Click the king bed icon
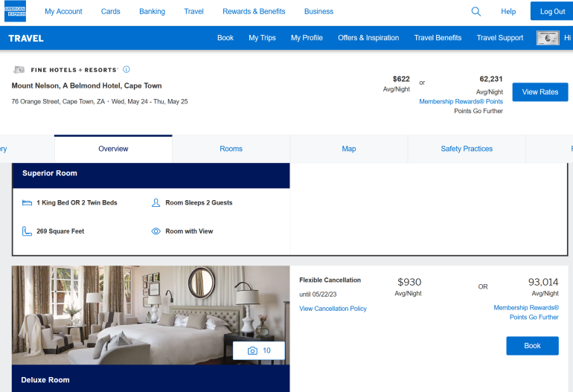The image size is (573, 392). coord(28,202)
